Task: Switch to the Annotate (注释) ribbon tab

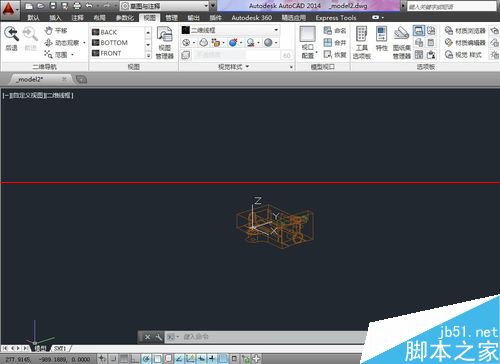Action: point(77,17)
